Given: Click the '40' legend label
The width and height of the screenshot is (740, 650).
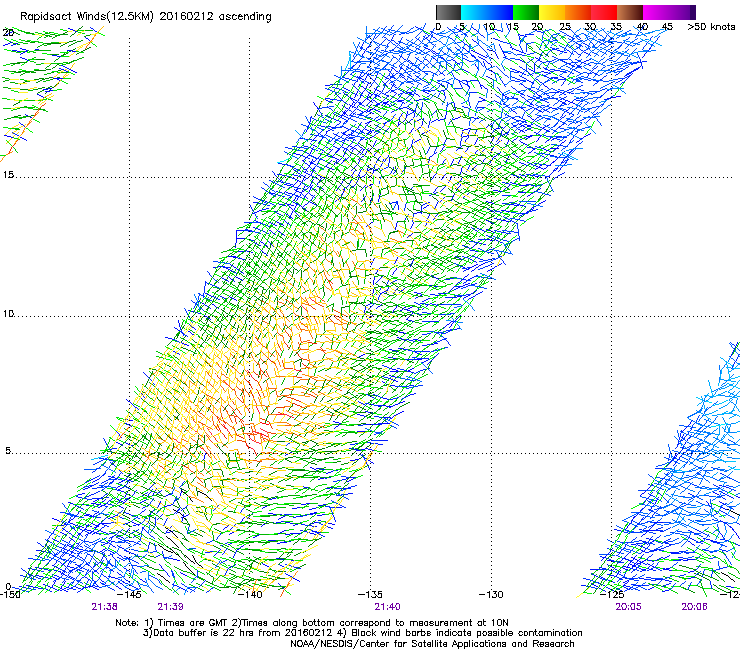Looking at the screenshot, I should (x=642, y=27).
